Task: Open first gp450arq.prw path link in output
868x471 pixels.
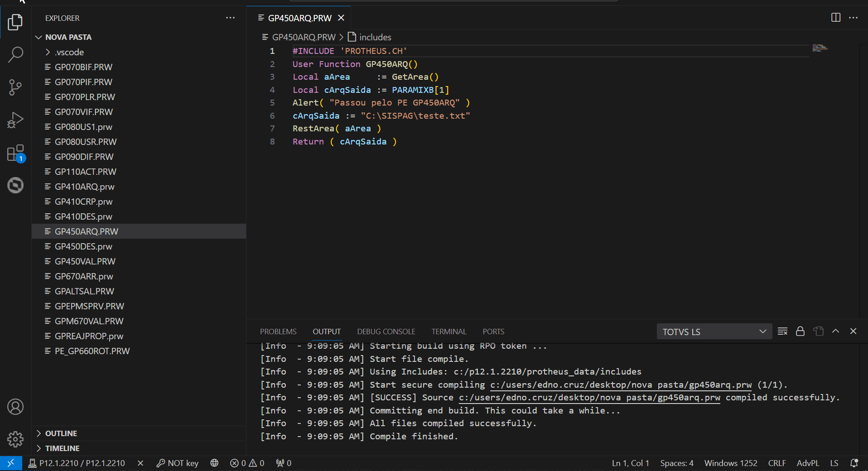Action: pos(621,384)
